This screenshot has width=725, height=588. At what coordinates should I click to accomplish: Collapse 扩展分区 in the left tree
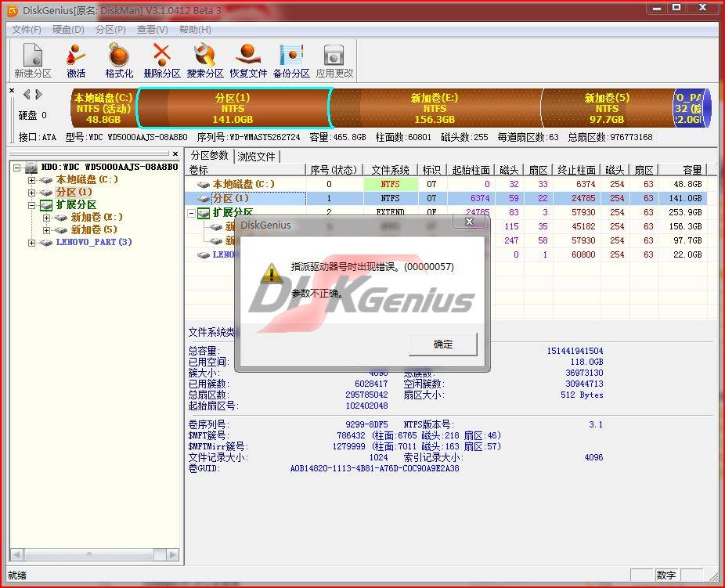click(x=31, y=205)
